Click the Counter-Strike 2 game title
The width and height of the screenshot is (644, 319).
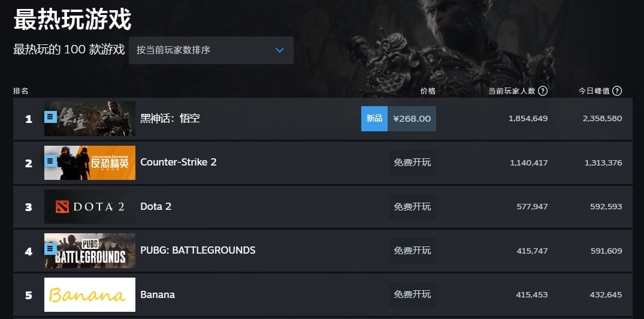pos(178,162)
